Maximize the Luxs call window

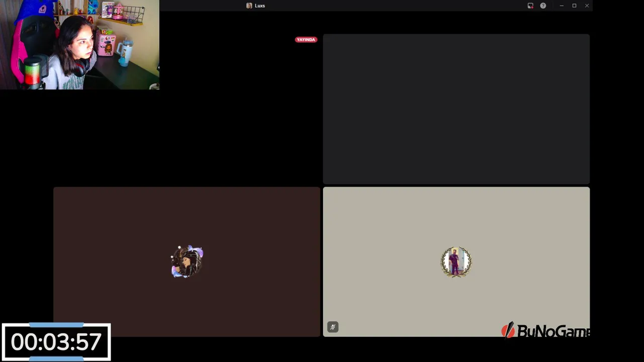[x=574, y=6]
